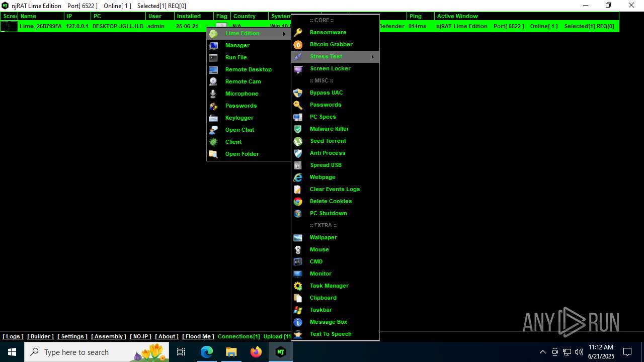
Task: Click the Clipboard pages icon
Action: point(298,298)
